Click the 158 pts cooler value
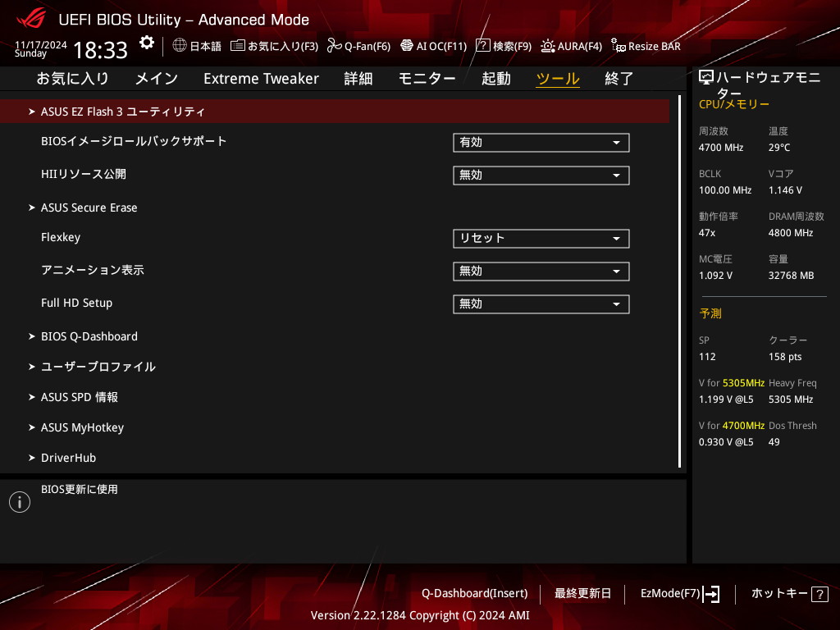840x630 pixels. (785, 357)
